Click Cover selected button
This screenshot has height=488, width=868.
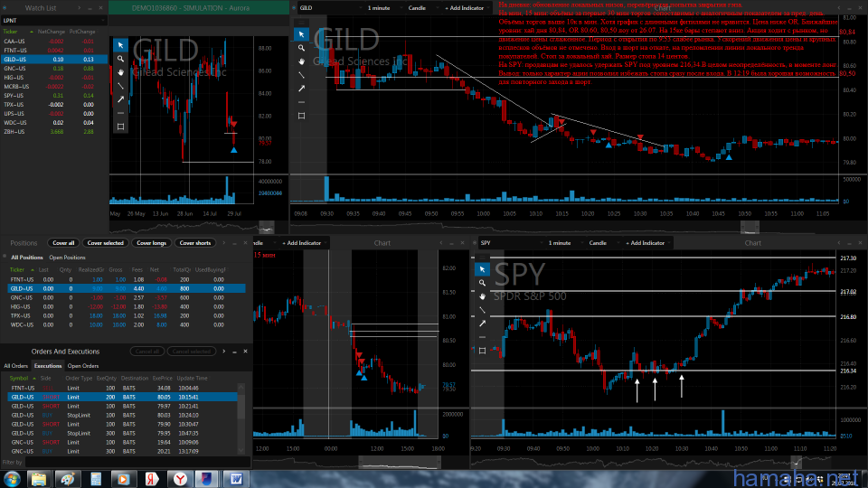click(x=106, y=243)
